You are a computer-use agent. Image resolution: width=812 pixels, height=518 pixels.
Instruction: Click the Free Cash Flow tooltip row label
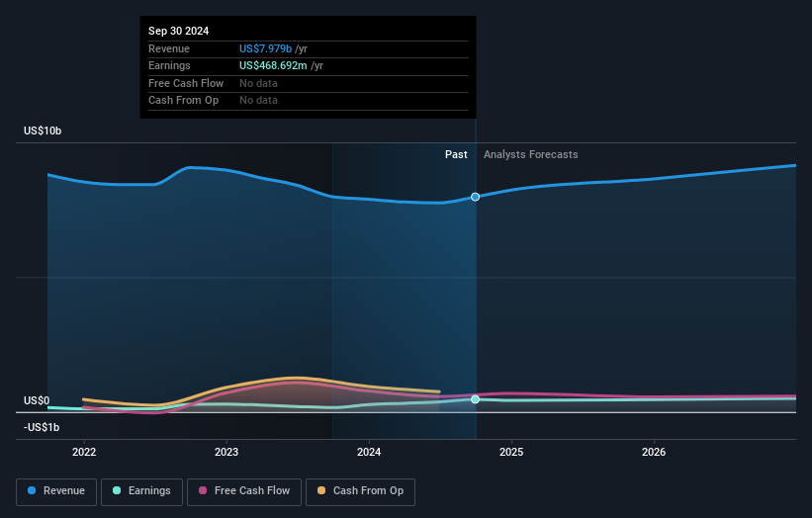coord(186,83)
